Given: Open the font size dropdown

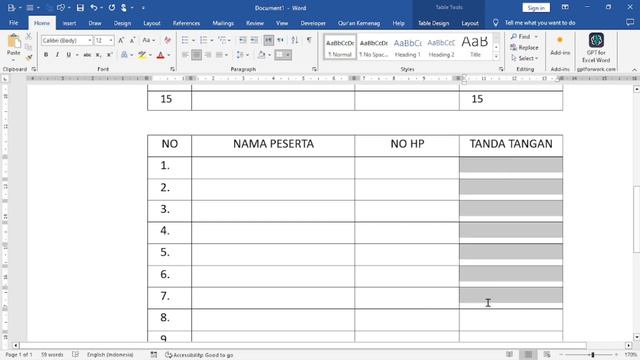Looking at the screenshot, I should 111,40.
